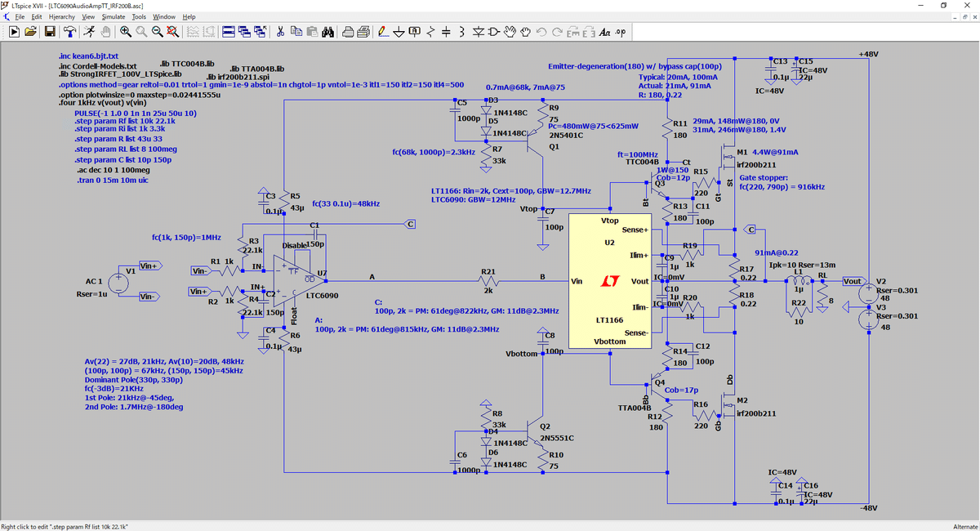Click the '.tran 0 15m 10m uic' directive

111,180
